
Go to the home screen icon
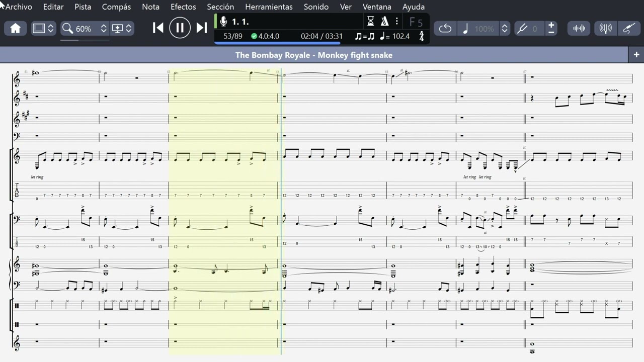click(x=16, y=29)
